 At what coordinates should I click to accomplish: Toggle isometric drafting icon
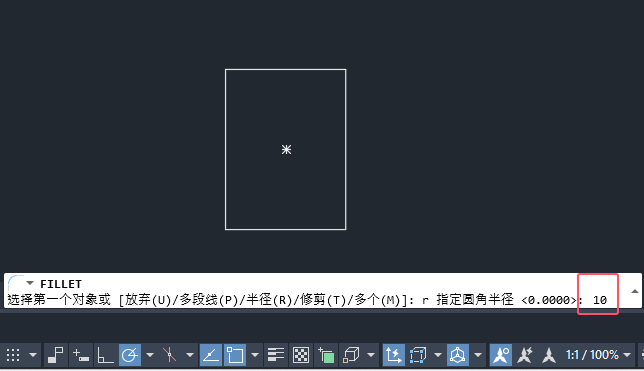click(170, 355)
